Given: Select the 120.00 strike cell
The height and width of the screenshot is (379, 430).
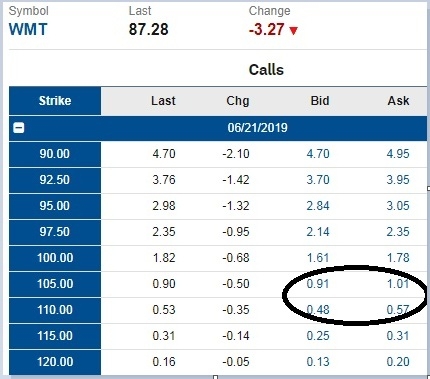Looking at the screenshot, I should 55,362.
